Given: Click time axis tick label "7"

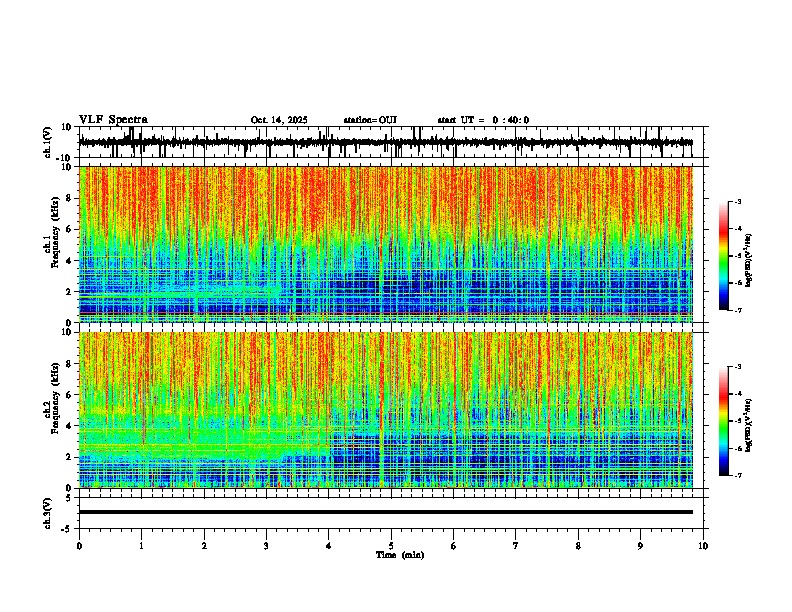Looking at the screenshot, I should tap(516, 546).
